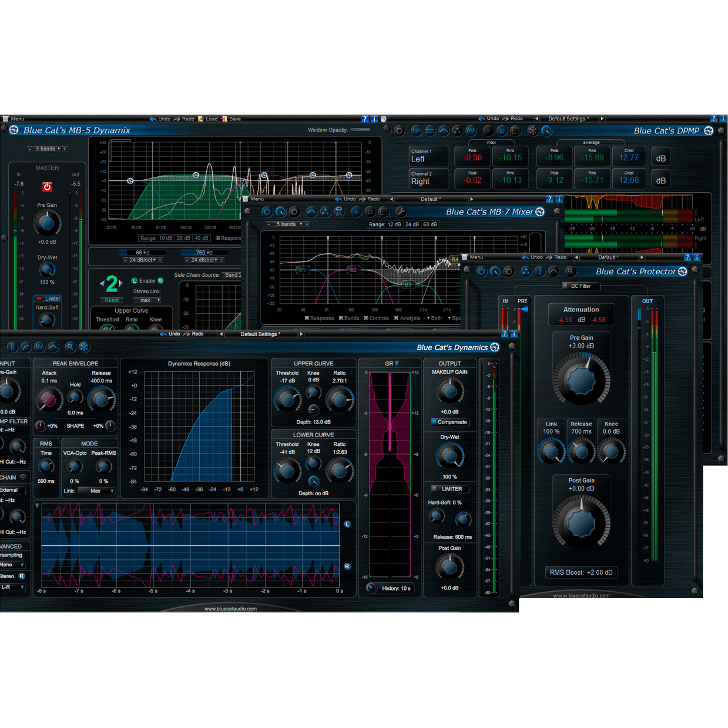Open Stereo Link max dropdown

pos(146,300)
